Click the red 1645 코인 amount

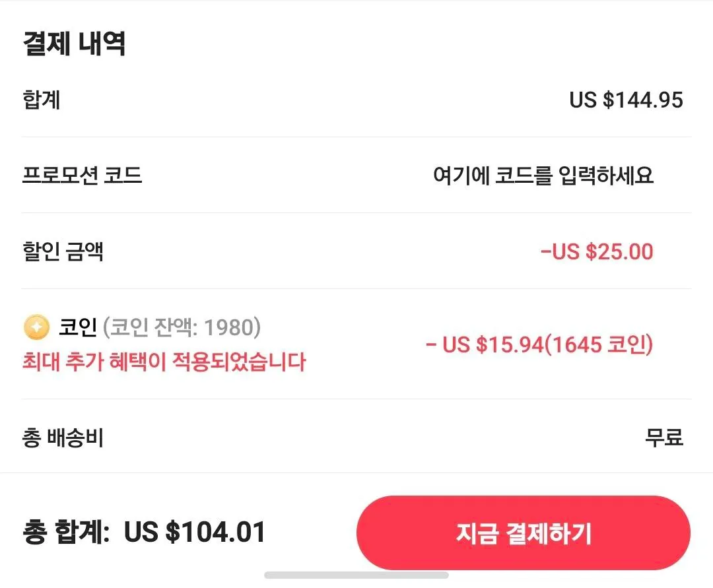pyautogui.click(x=599, y=344)
